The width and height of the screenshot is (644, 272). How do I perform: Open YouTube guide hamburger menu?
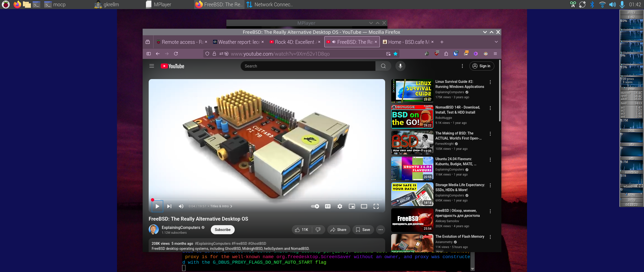point(152,66)
